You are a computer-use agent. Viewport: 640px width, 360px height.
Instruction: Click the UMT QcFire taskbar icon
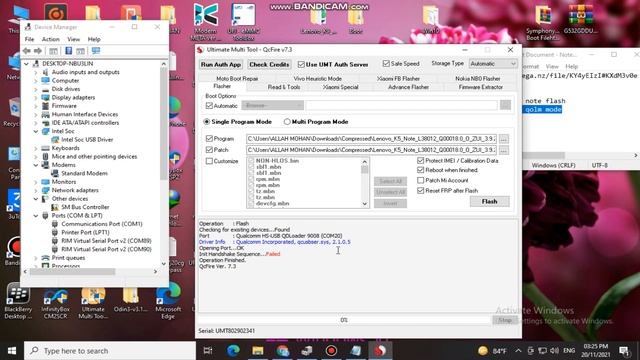[380, 351]
